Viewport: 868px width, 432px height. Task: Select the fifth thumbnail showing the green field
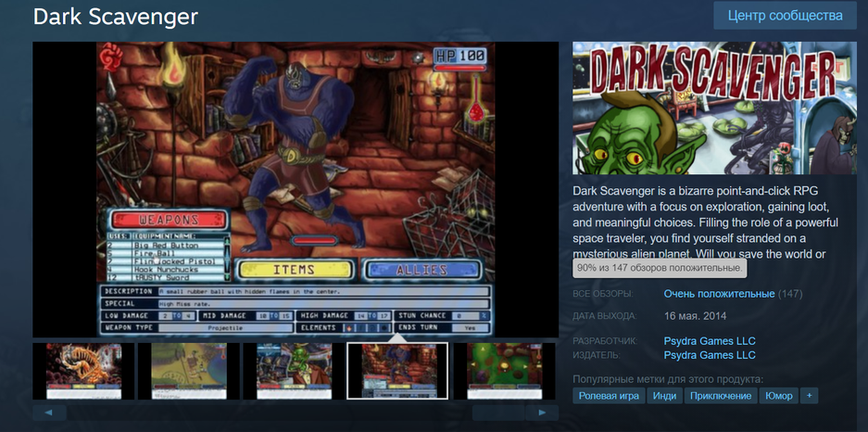coord(504,371)
